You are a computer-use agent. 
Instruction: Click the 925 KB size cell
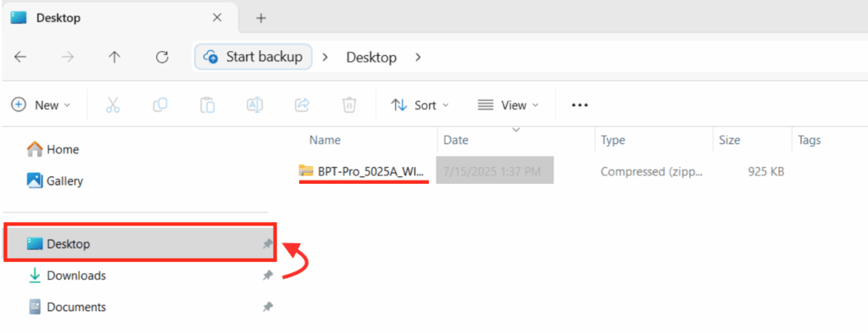click(765, 172)
